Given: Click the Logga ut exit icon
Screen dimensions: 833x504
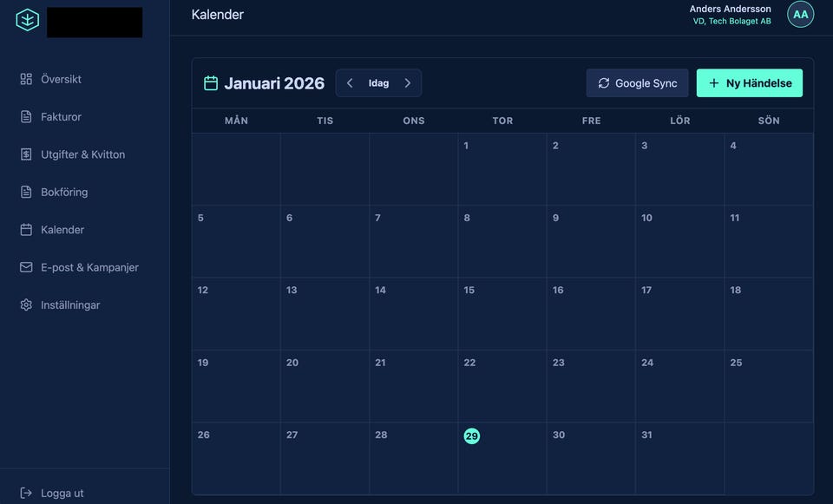Looking at the screenshot, I should click(26, 493).
